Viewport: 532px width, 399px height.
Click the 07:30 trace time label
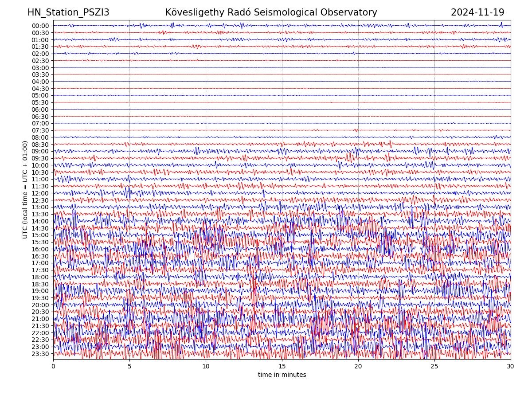point(40,130)
